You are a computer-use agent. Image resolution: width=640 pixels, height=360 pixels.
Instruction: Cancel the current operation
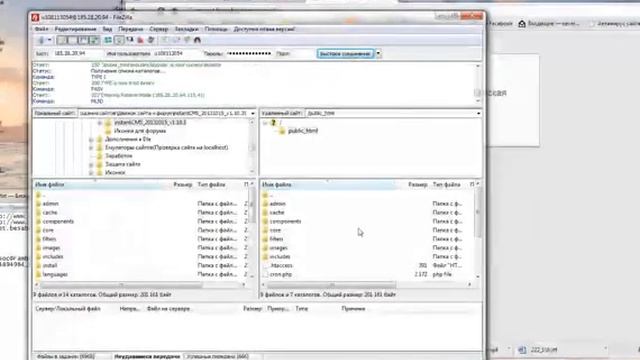(130, 40)
